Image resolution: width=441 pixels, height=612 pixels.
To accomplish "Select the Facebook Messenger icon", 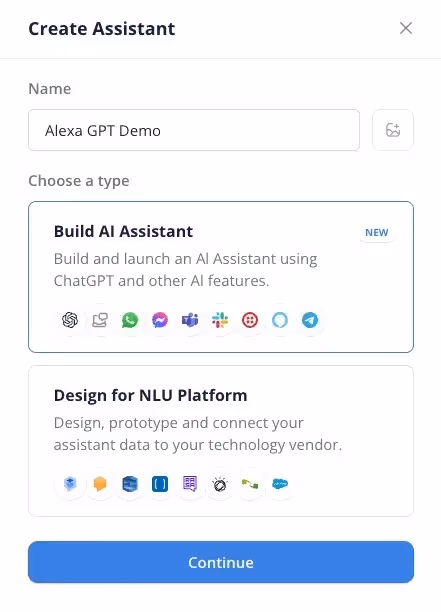I will pyautogui.click(x=160, y=320).
